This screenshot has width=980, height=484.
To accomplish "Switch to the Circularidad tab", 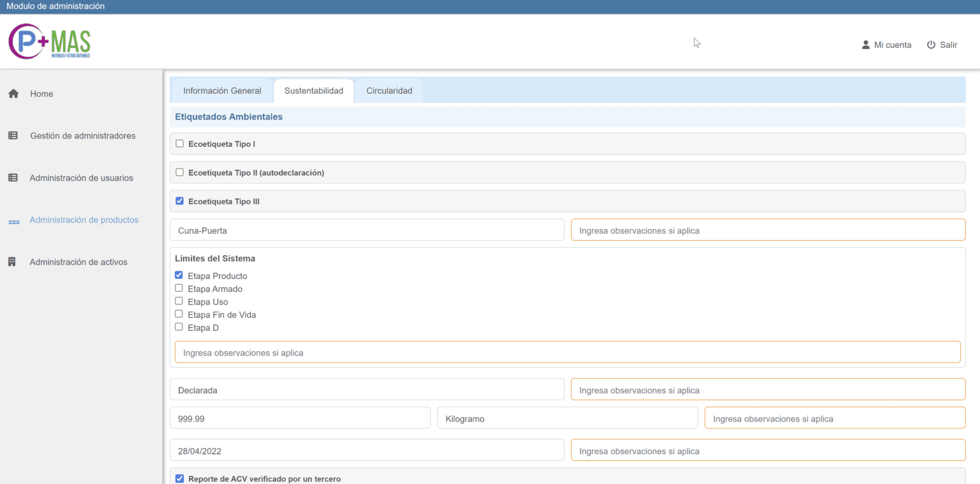I will click(389, 91).
